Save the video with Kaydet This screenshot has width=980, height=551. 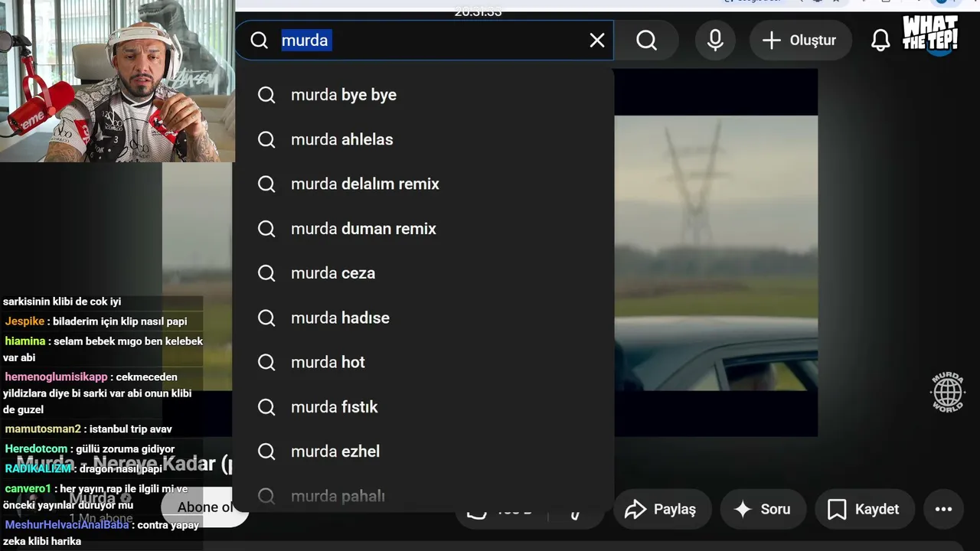click(864, 509)
